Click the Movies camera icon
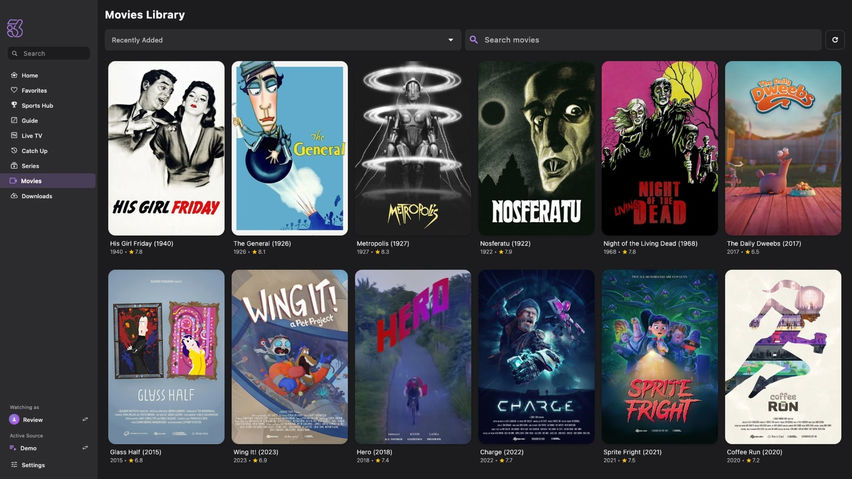Viewport: 852px width, 479px height. pos(14,181)
